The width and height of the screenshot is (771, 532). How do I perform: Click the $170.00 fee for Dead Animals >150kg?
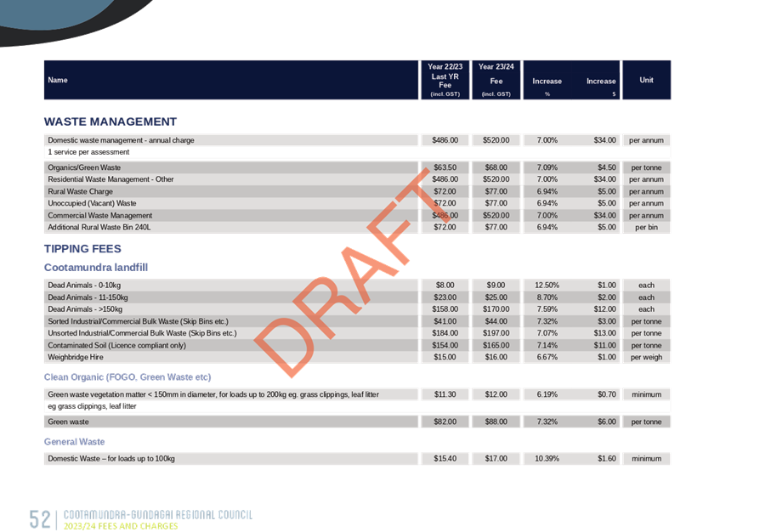(x=496, y=309)
